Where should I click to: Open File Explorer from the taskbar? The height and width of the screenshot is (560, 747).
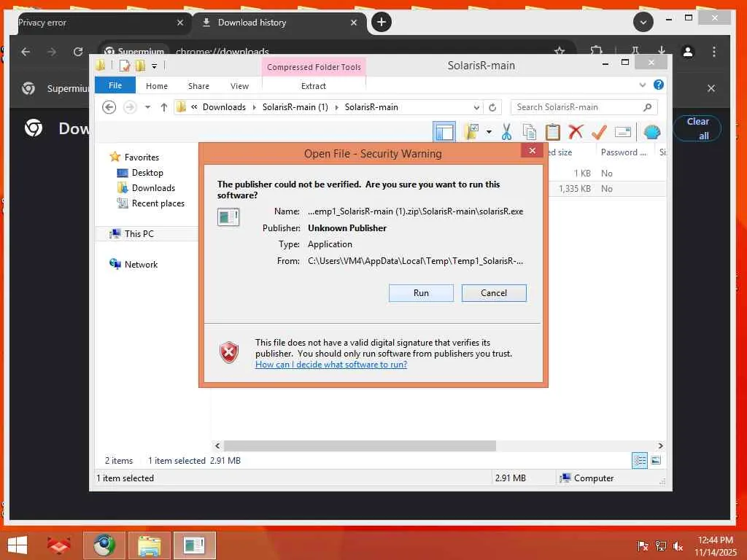149,545
